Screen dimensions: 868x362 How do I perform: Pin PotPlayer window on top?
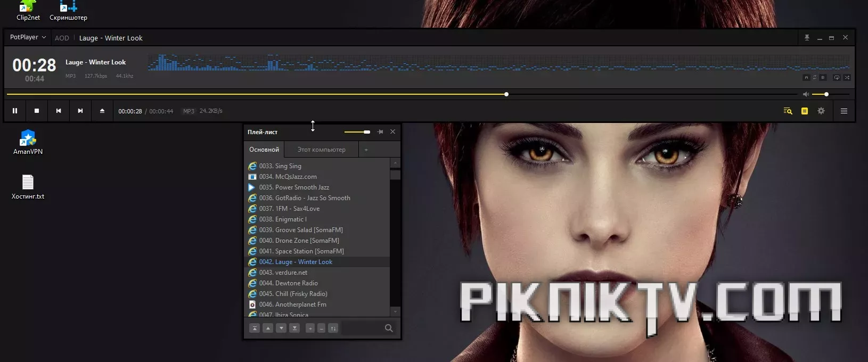(x=807, y=38)
